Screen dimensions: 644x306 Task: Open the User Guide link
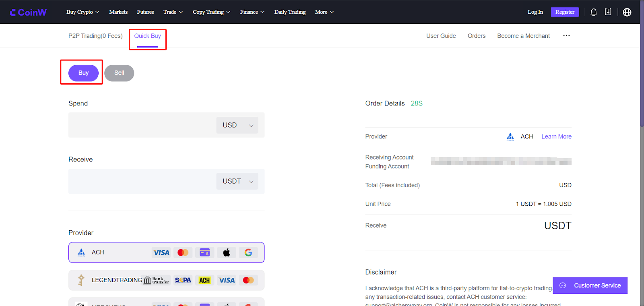pos(441,36)
